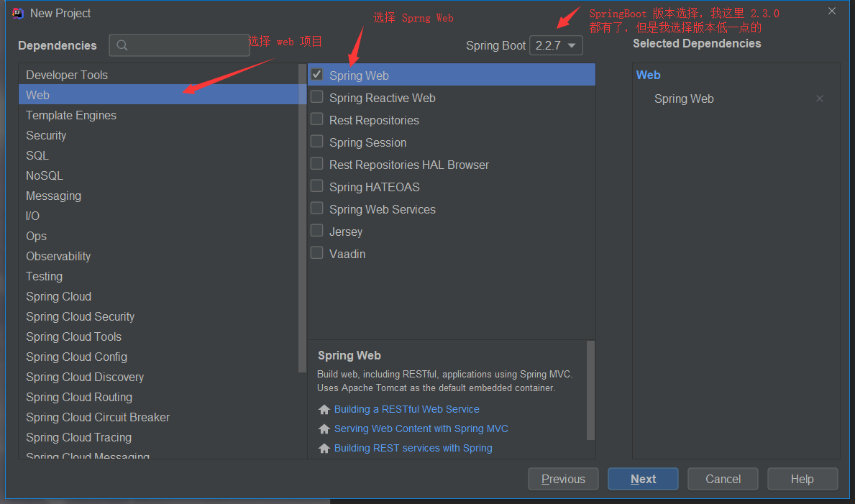
Task: Open Serving Web Content with Spring MVC link
Action: click(x=421, y=429)
